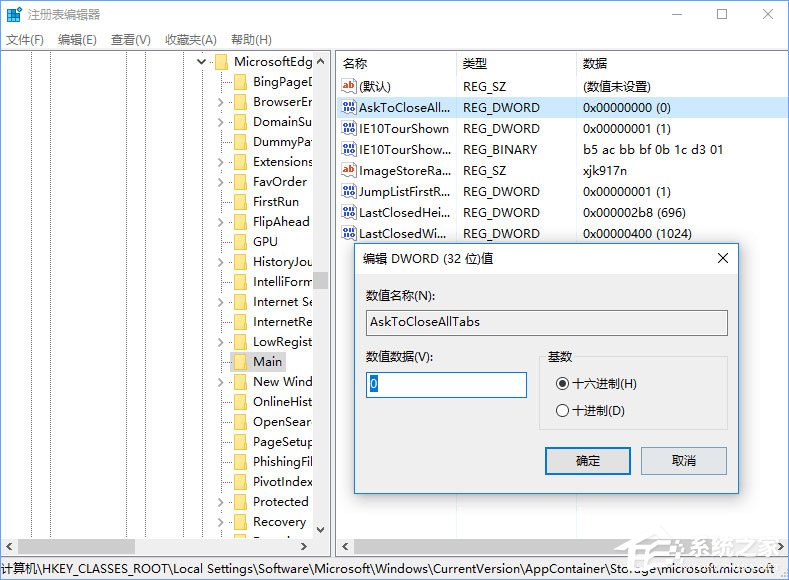789x580 pixels.
Task: Expand the HistoryJou tree node
Action: [220, 262]
